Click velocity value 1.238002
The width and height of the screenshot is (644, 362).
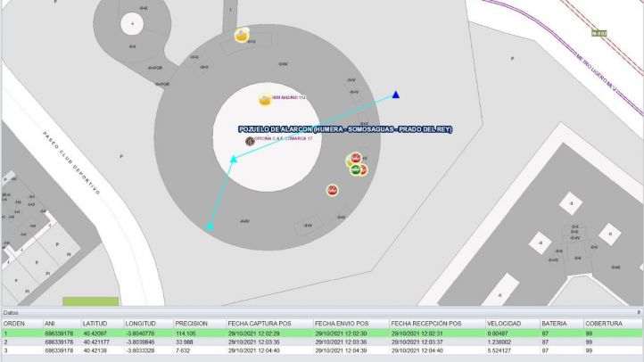(x=499, y=341)
